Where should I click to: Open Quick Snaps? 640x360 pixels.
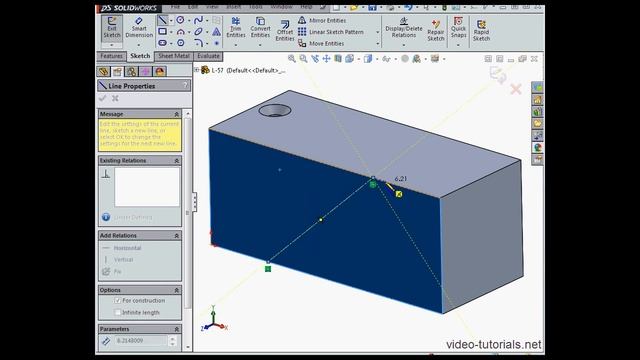[458, 28]
